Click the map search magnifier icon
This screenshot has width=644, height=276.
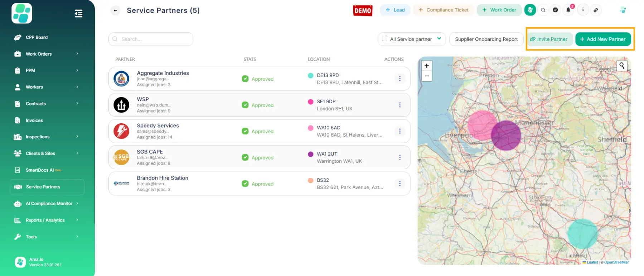[x=622, y=66]
